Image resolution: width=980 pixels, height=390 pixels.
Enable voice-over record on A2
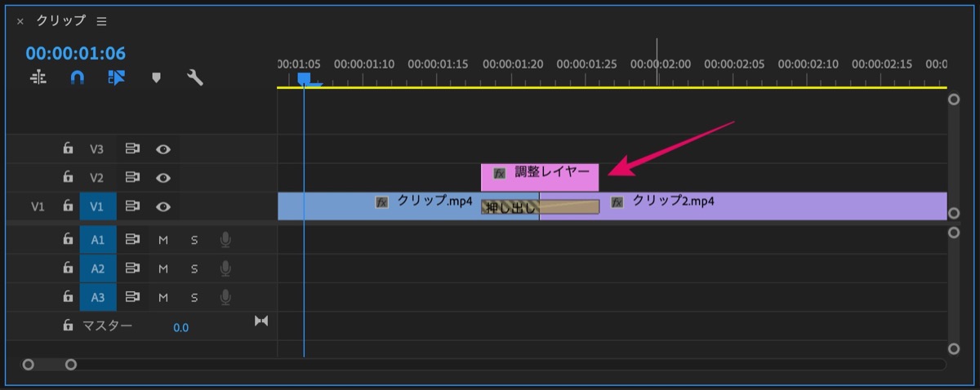click(225, 268)
